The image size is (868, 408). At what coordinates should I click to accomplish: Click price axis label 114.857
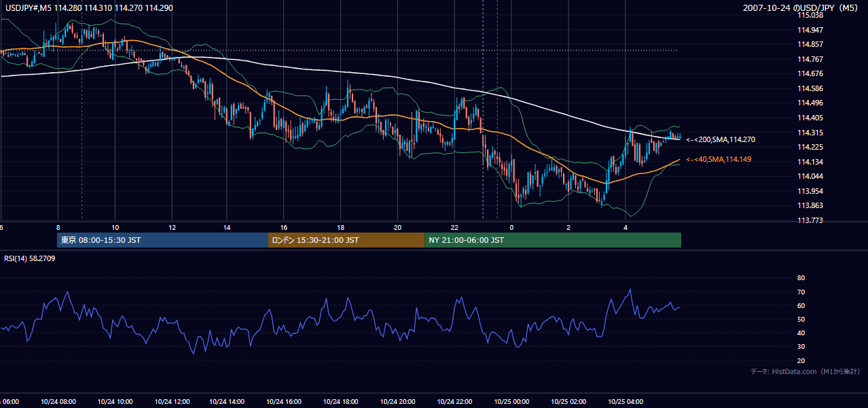pyautogui.click(x=811, y=44)
